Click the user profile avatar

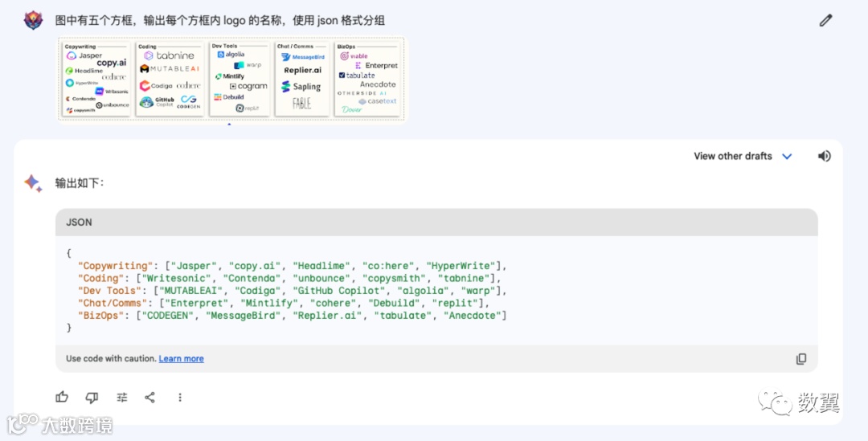point(33,20)
